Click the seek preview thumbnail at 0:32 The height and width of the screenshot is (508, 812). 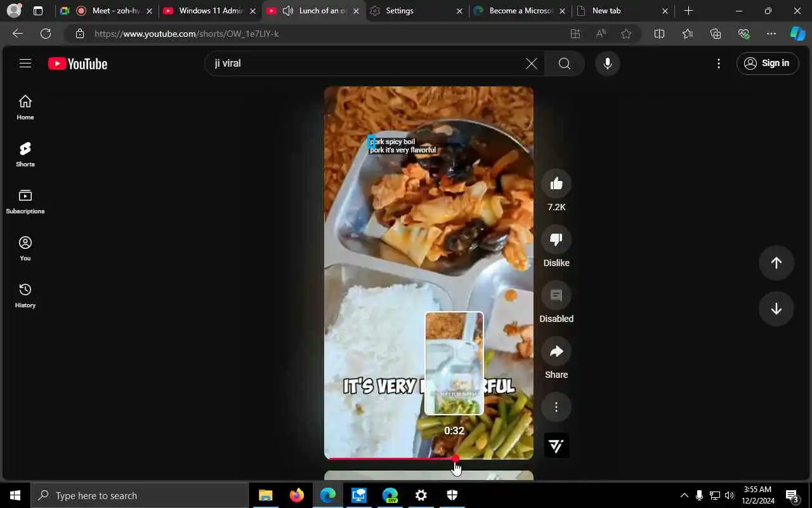coord(454,363)
